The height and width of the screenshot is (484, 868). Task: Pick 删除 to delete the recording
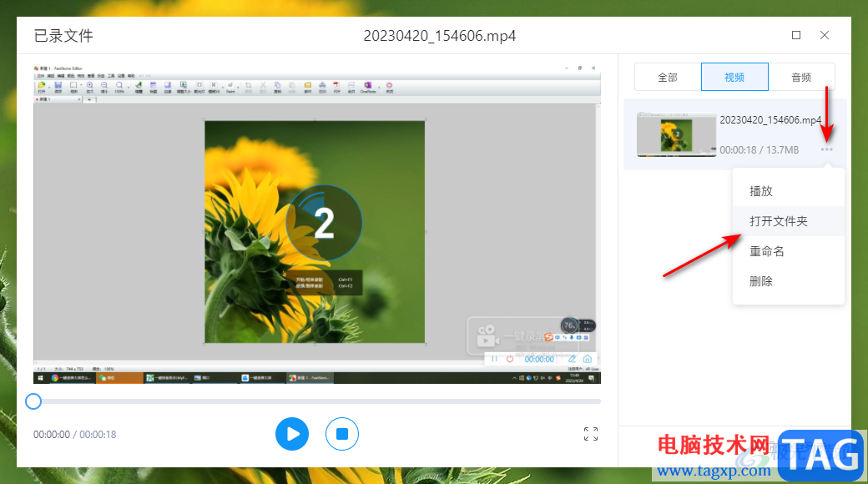click(761, 281)
